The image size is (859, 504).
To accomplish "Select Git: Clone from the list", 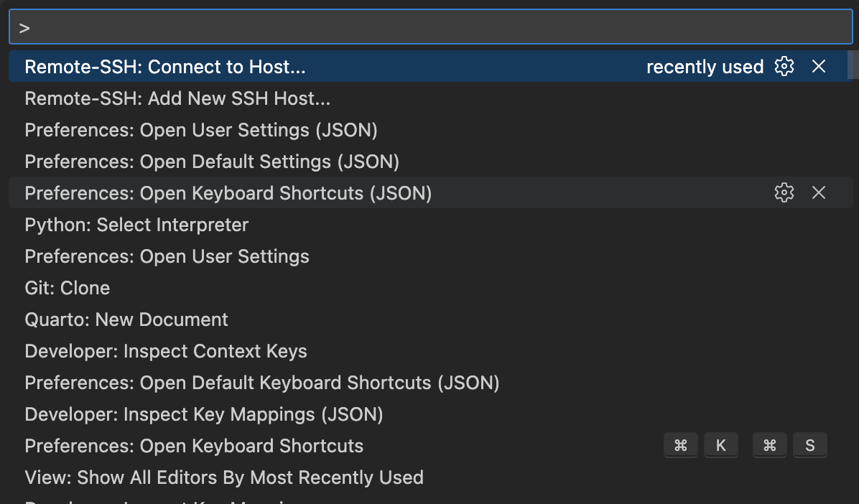I will [67, 288].
